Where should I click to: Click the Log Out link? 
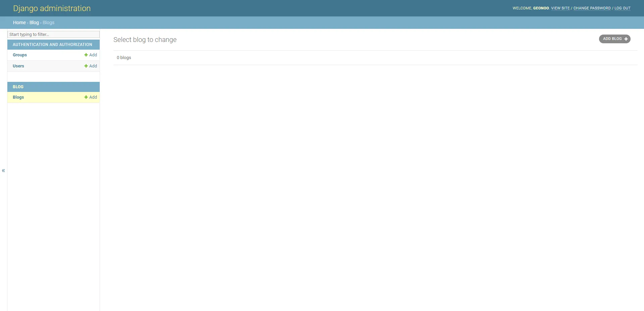coord(623,8)
